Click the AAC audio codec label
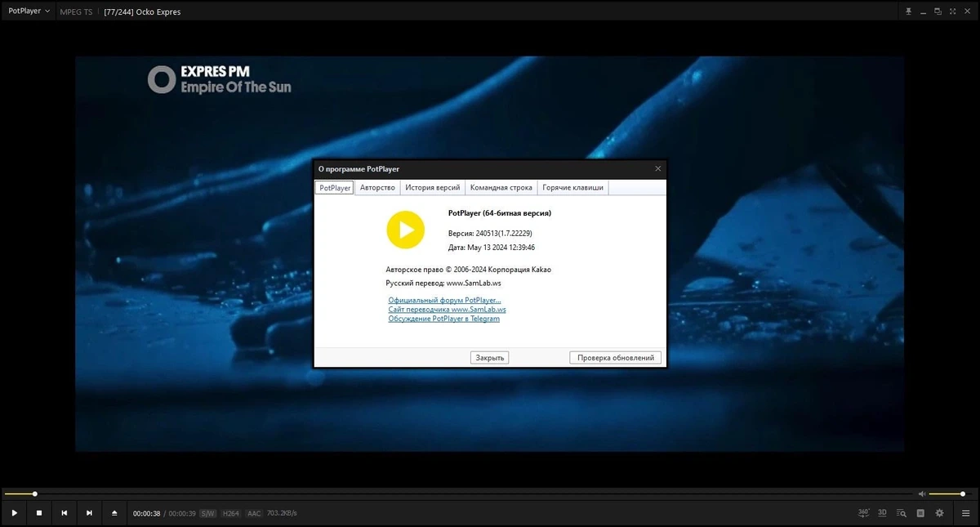Screen dimensions: 980x527 [254, 513]
